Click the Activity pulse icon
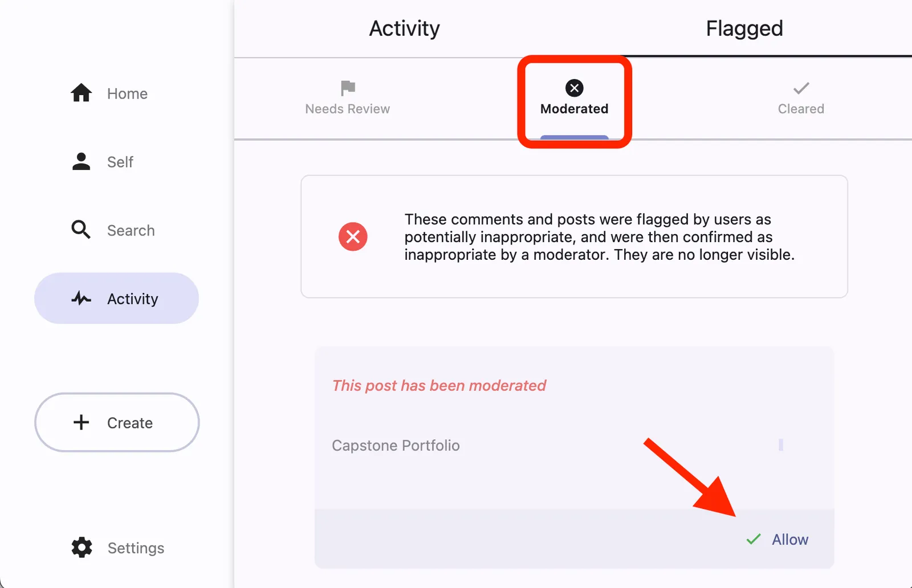 [x=80, y=298]
